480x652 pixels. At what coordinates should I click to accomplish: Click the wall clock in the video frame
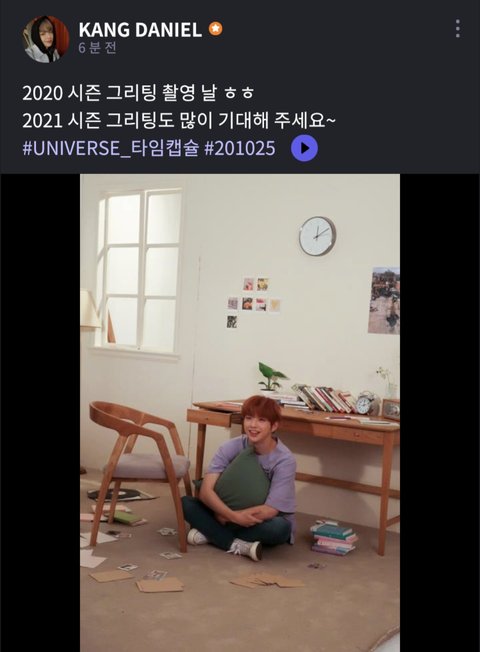click(x=317, y=236)
